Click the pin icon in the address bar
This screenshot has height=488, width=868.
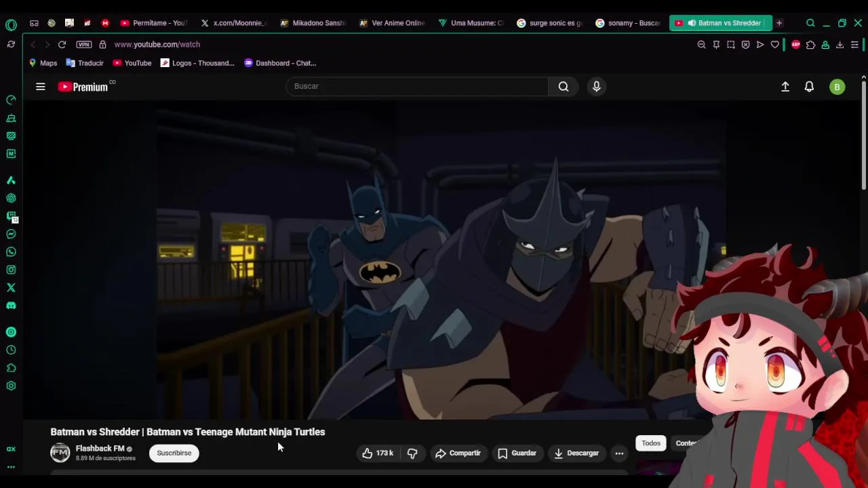(716, 45)
